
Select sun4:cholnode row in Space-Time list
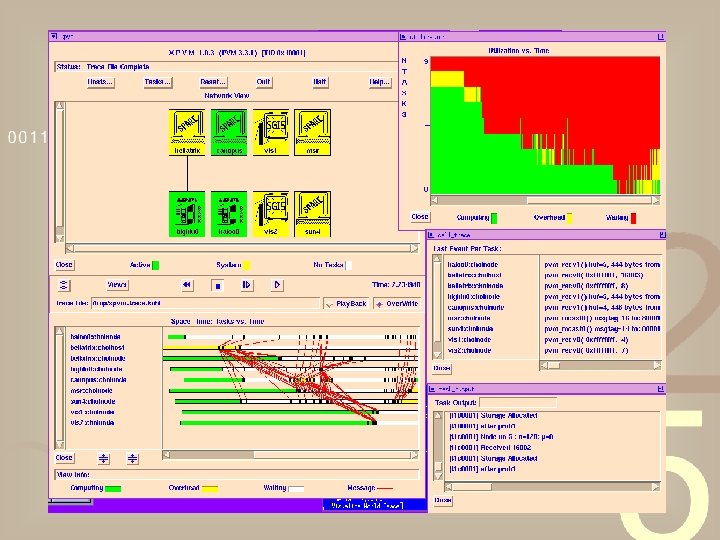pyautogui.click(x=93, y=401)
